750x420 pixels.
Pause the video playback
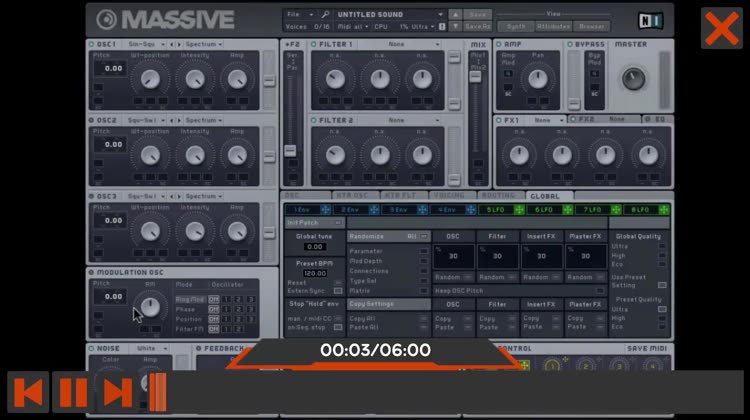pos(73,392)
